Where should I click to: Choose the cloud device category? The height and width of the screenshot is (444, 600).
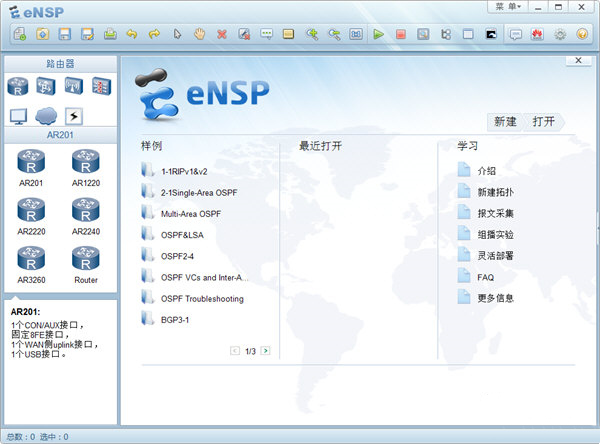click(46, 116)
